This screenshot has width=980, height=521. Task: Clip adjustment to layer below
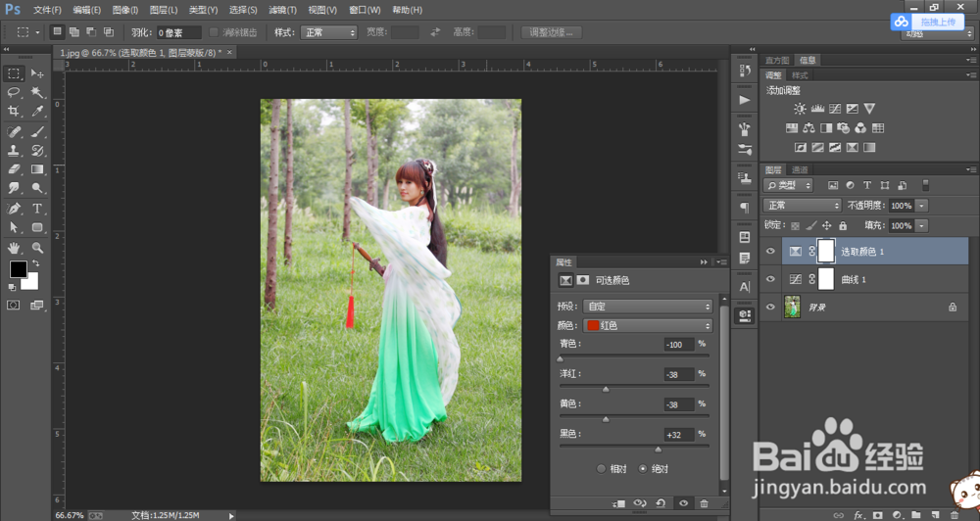(x=618, y=503)
